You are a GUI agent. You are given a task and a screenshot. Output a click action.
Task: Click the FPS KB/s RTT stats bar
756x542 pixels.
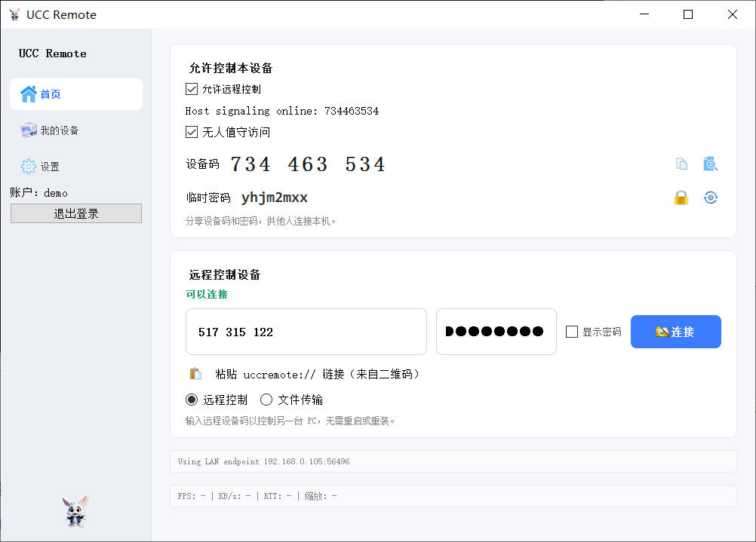pyautogui.click(x=453, y=496)
